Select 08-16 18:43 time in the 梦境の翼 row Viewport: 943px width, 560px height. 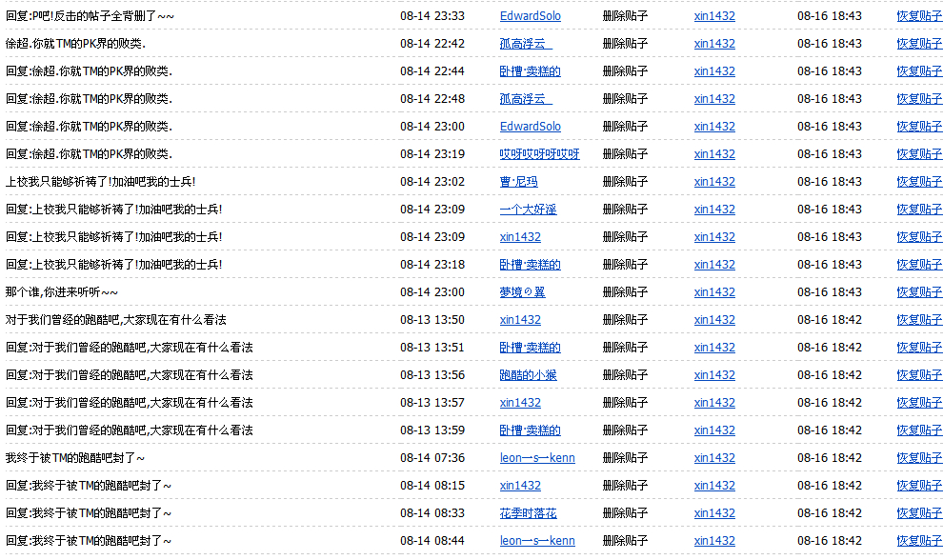click(830, 293)
